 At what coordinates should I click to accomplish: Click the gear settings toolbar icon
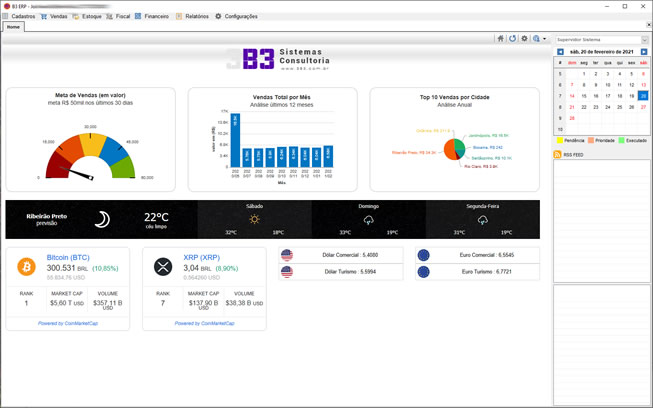(x=524, y=38)
